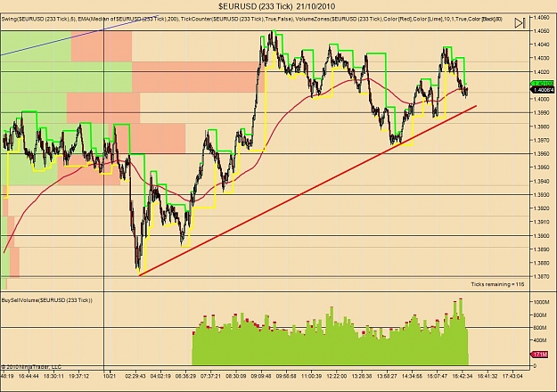Click the Swing/EMA/TickCounter/VolumeZones indicator label line
The height and width of the screenshot is (392, 557).
click(252, 19)
